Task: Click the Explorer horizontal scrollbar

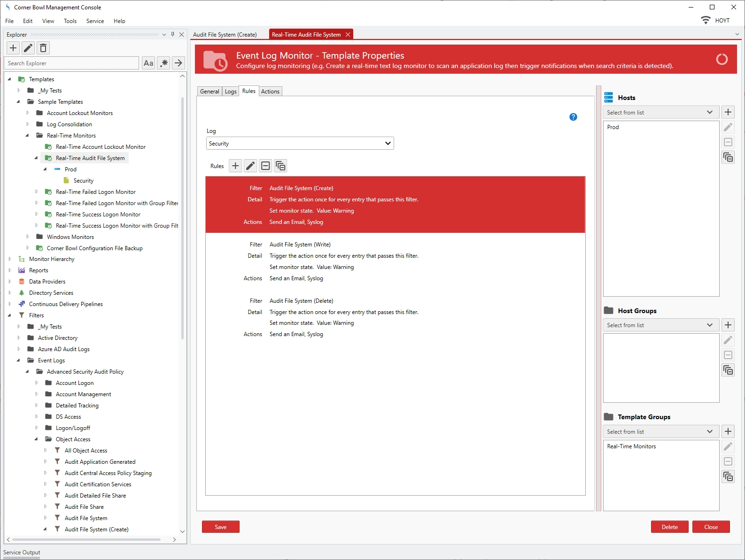Action: 87,540
